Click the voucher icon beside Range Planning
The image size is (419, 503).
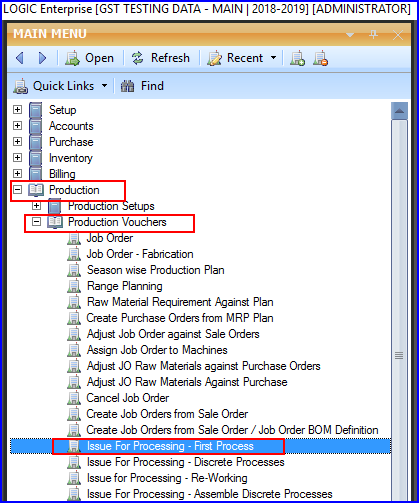click(74, 286)
